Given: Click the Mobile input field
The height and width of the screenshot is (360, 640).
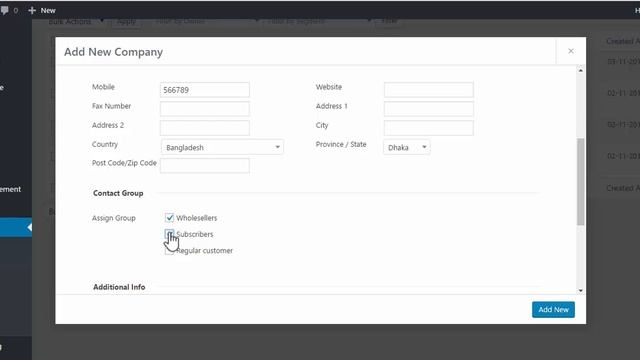Looking at the screenshot, I should 204,90.
